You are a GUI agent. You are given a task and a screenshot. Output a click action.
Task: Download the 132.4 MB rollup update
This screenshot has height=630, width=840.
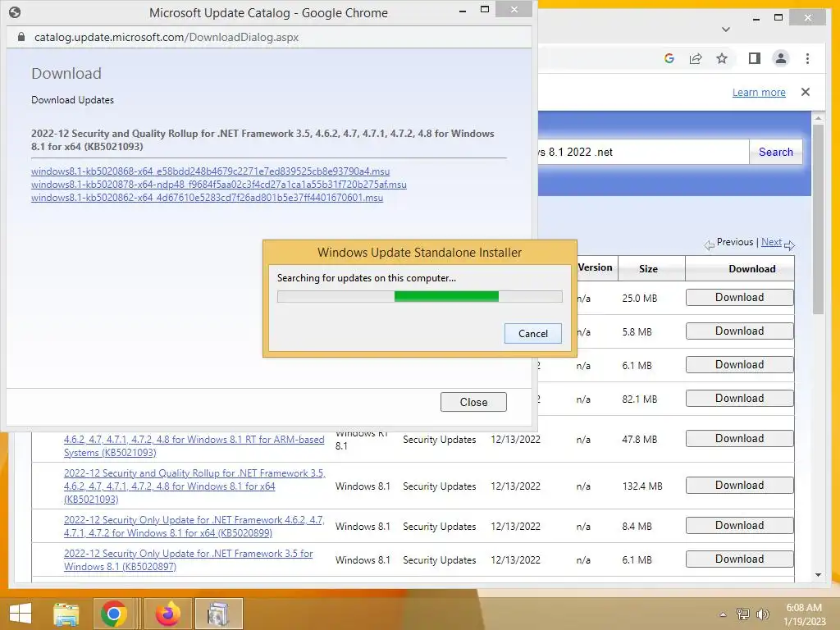point(739,485)
